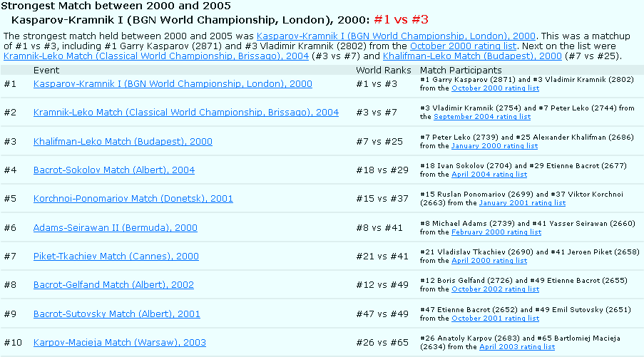This screenshot has width=644, height=357.
Task: Open Kasparov-Kramnik I event link in row #1
Action: click(x=173, y=84)
